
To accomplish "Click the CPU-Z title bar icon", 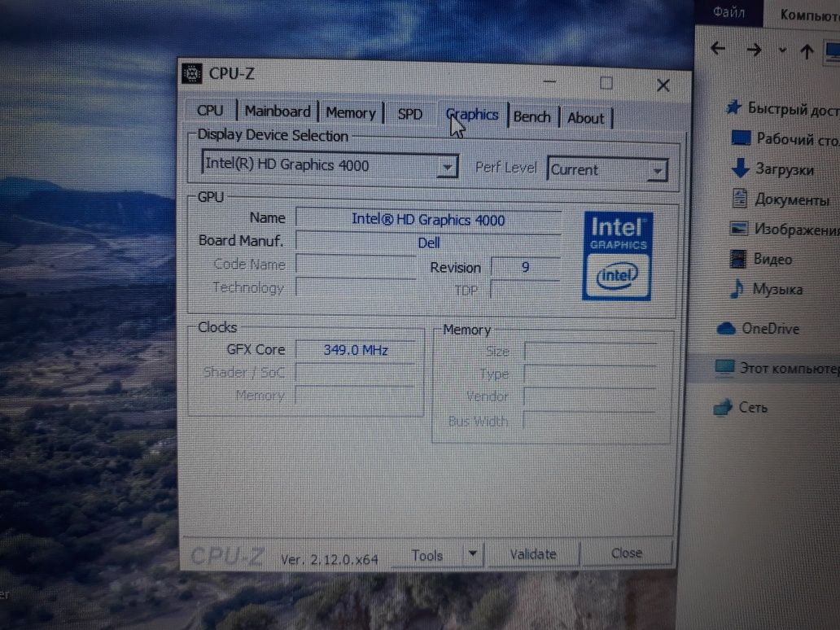I will (x=192, y=73).
